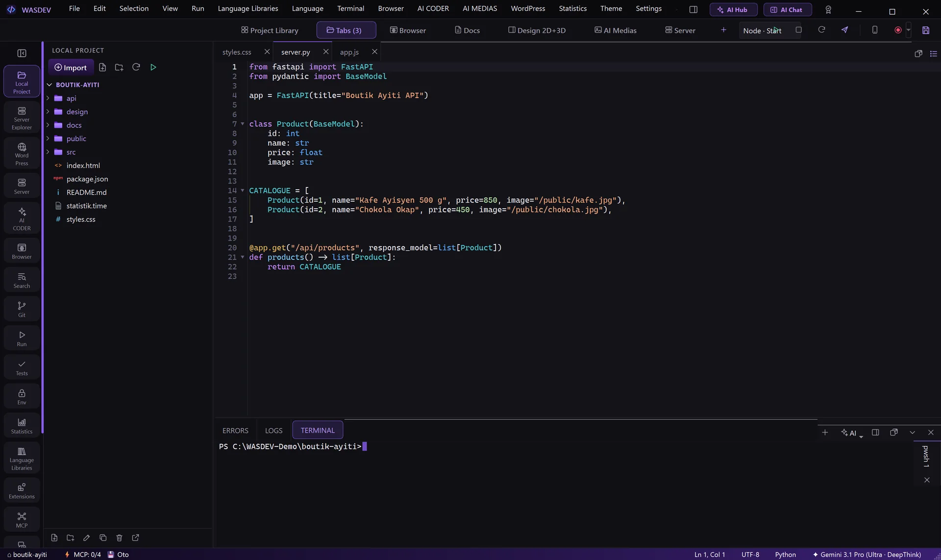
Task: Click the red record button
Action: [898, 30]
